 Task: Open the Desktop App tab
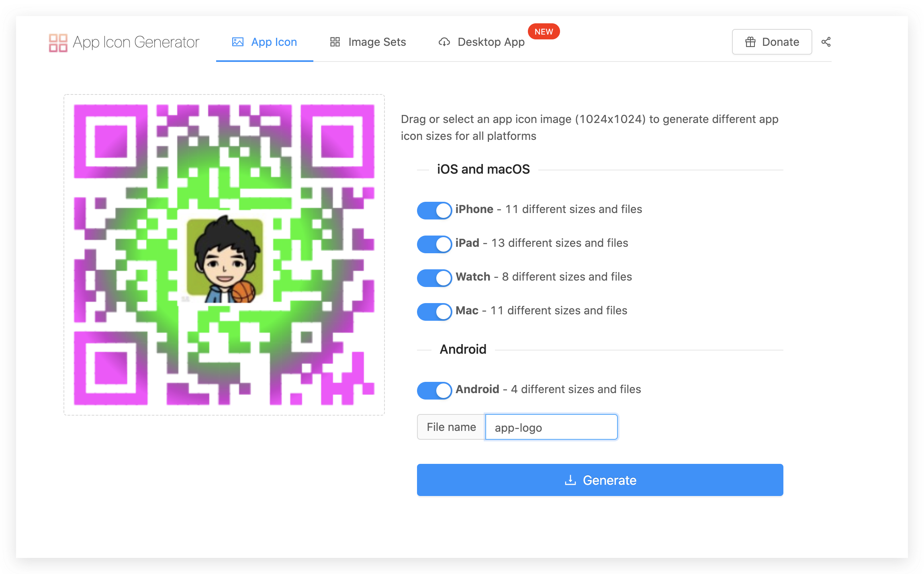481,42
